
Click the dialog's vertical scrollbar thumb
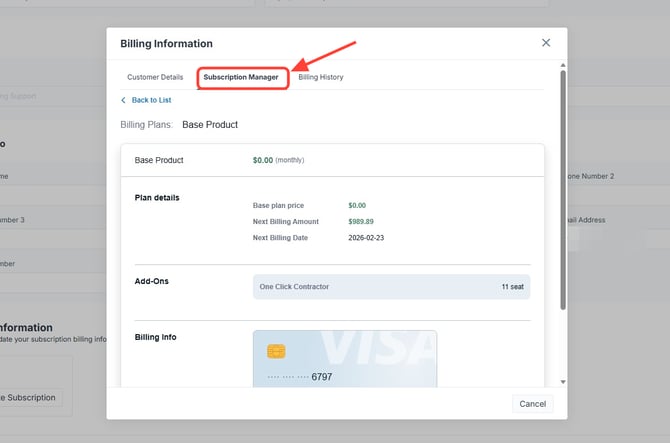tap(562, 190)
